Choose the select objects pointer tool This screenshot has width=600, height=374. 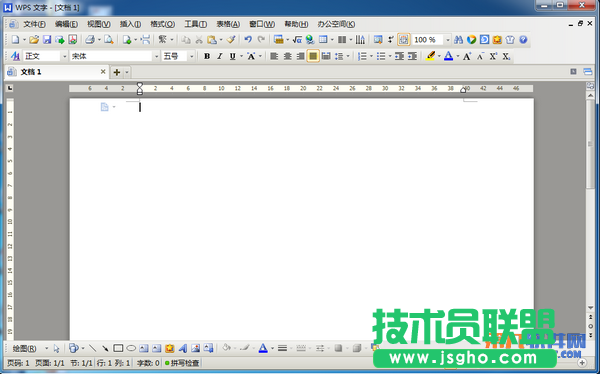(56, 348)
